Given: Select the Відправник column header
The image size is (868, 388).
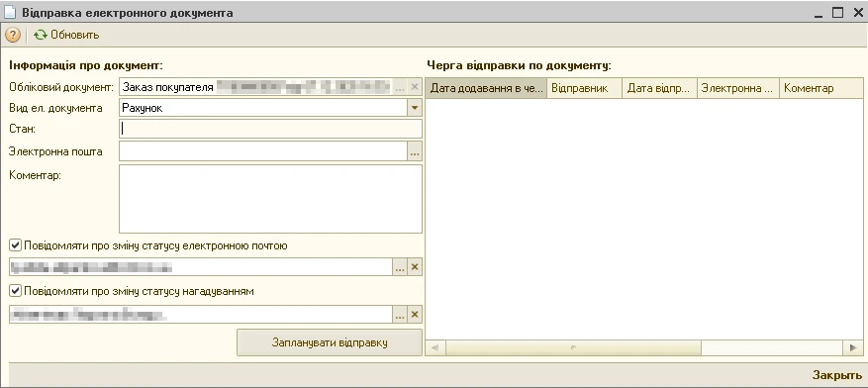Looking at the screenshot, I should 585,88.
